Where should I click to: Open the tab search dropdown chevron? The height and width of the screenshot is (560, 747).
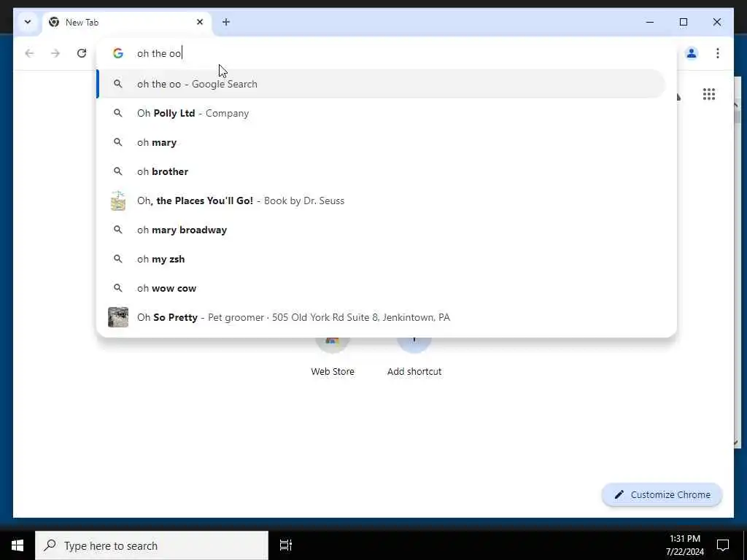click(28, 22)
